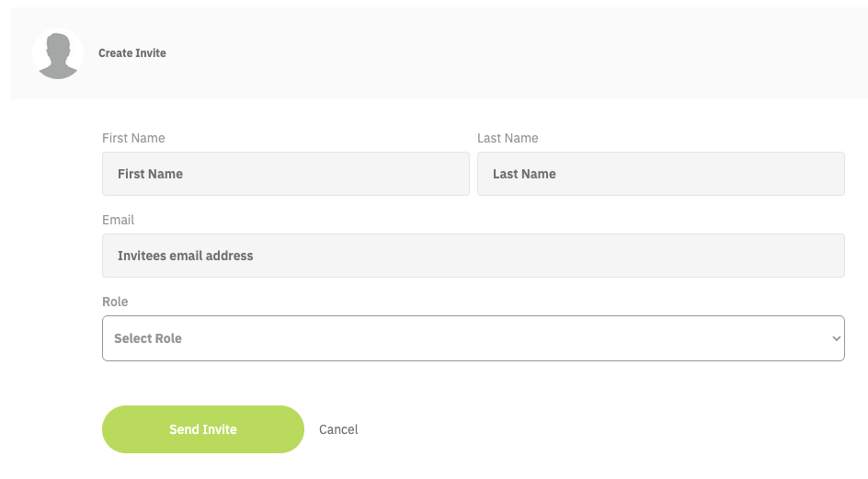This screenshot has height=479, width=868.
Task: Open the Select Role dropdown
Action: point(473,338)
